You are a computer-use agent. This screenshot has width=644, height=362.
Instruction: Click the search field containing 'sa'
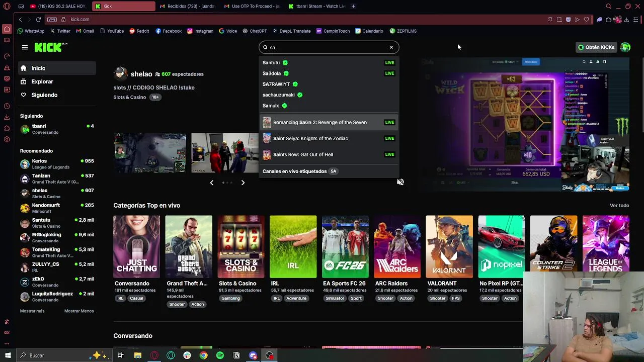(329, 47)
